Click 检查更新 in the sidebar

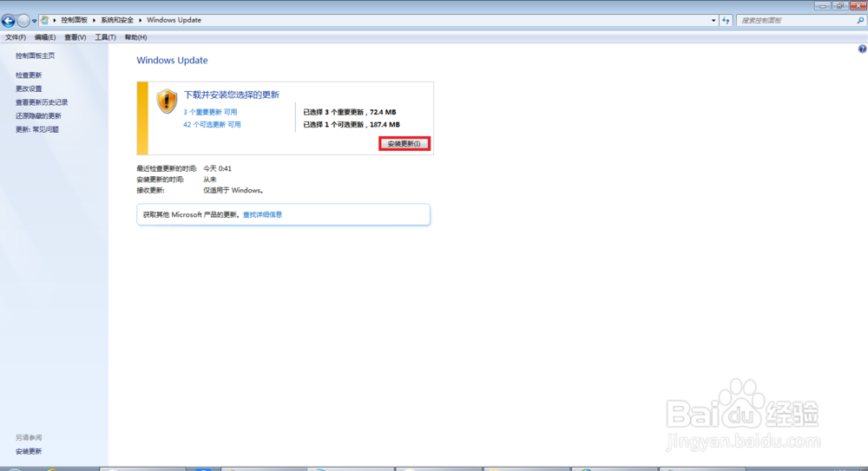(29, 75)
